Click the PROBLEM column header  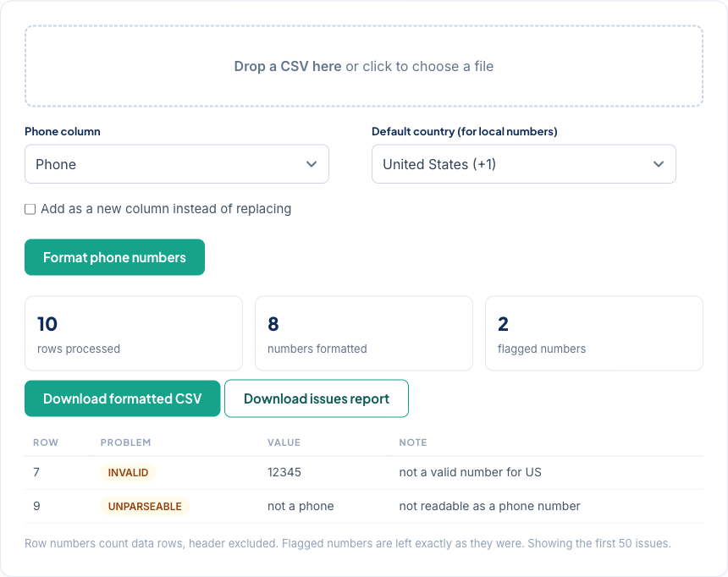pyautogui.click(x=126, y=442)
